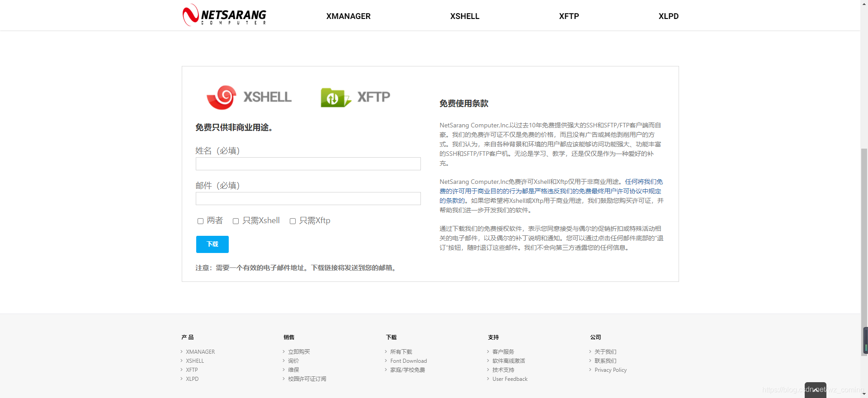Open the 维保 footer link

pos(293,370)
